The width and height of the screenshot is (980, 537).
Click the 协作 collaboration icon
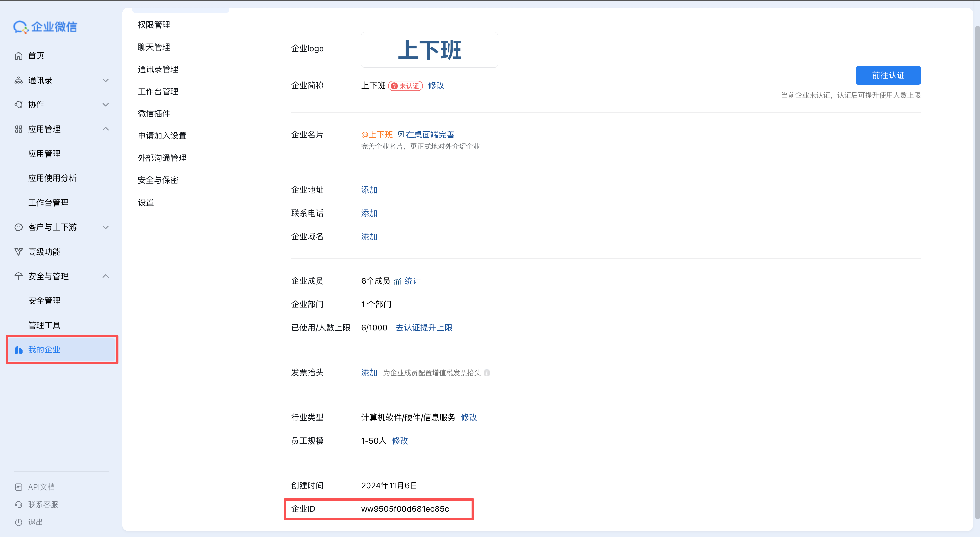(x=18, y=104)
